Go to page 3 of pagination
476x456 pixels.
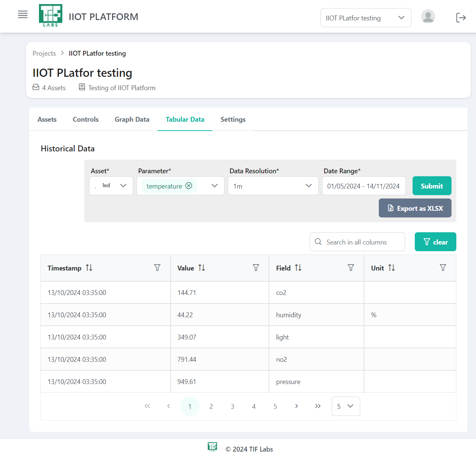tap(233, 406)
